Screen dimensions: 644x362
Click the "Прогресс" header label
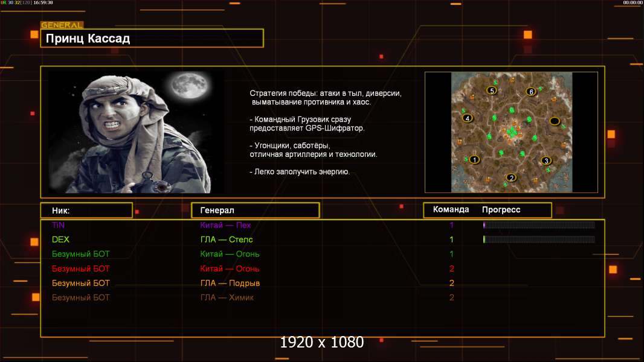click(501, 210)
